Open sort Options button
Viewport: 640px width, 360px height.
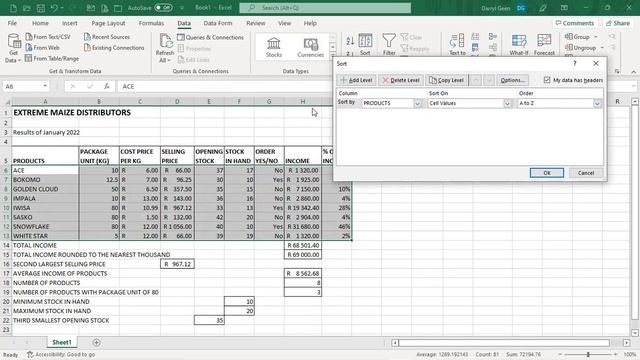tap(512, 80)
